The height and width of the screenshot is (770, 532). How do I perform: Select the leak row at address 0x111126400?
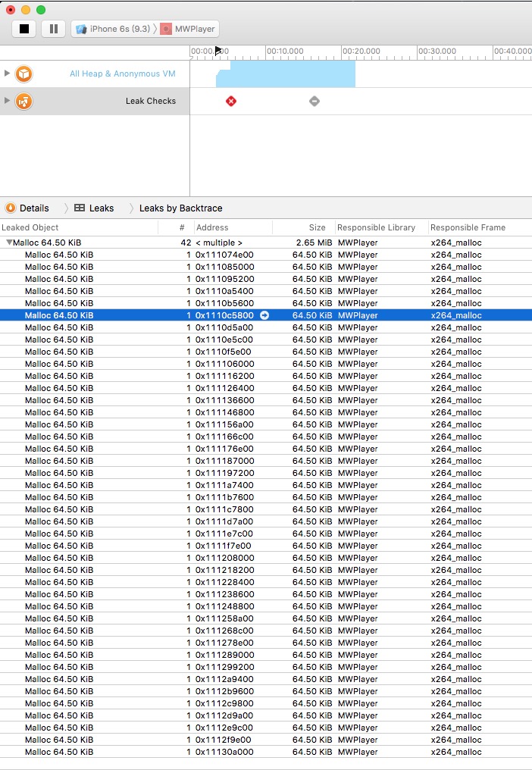[x=266, y=388]
